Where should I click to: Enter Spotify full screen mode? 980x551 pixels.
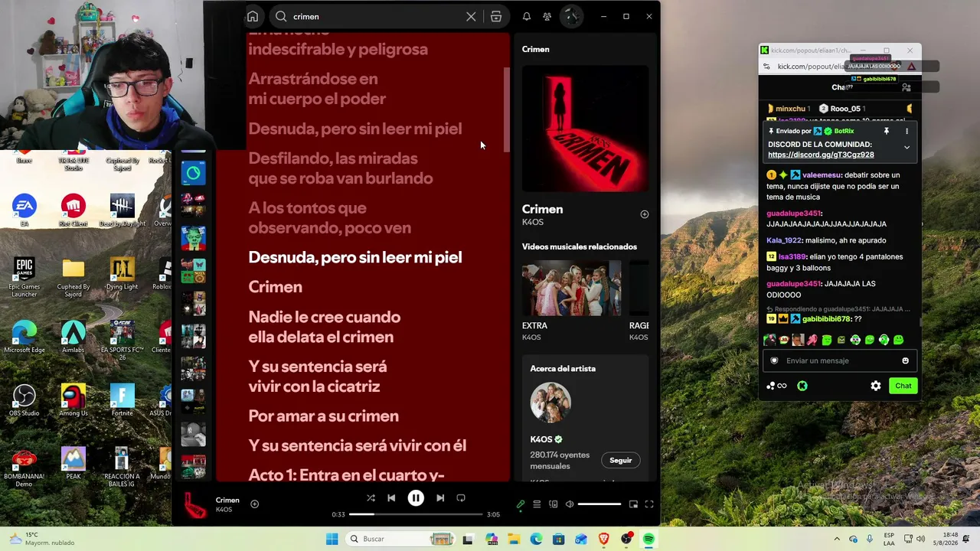(x=649, y=504)
